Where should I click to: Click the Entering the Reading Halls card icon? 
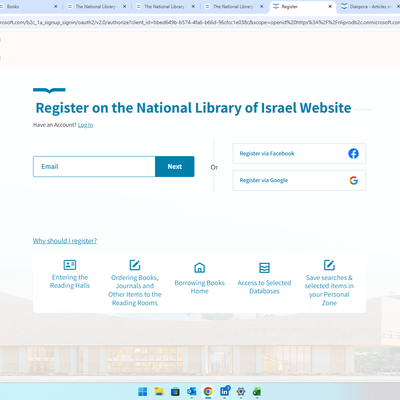pyautogui.click(x=70, y=265)
